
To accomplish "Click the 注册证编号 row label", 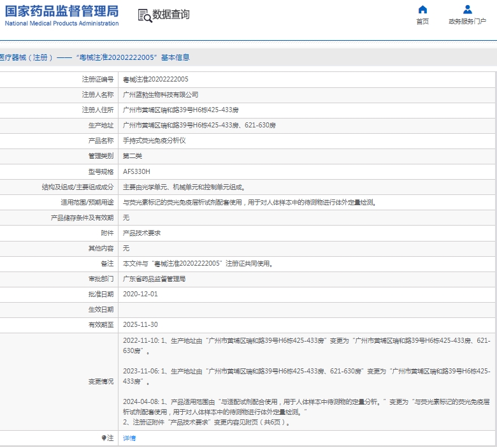I will pyautogui.click(x=97, y=79).
